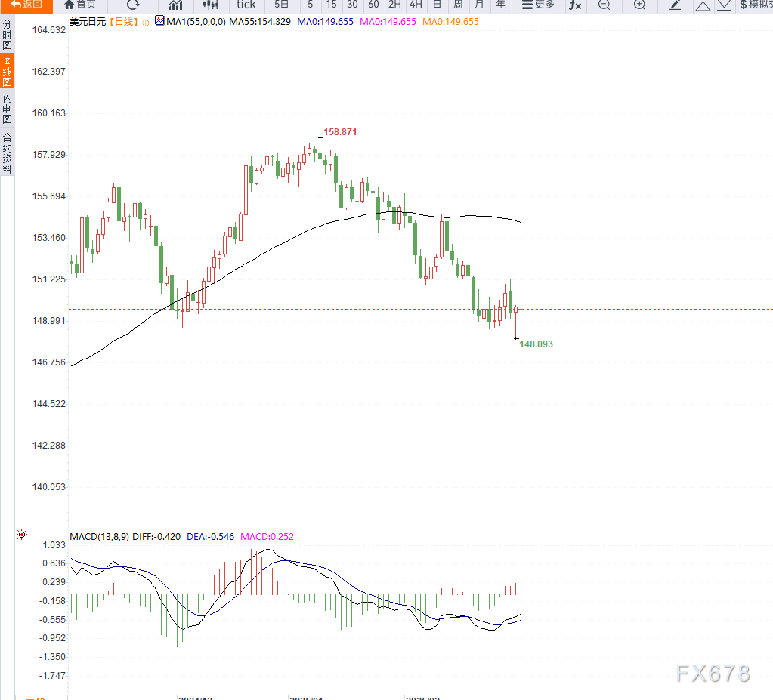
Task: Click the red sun icon beside MACD panel
Action: pyautogui.click(x=22, y=535)
